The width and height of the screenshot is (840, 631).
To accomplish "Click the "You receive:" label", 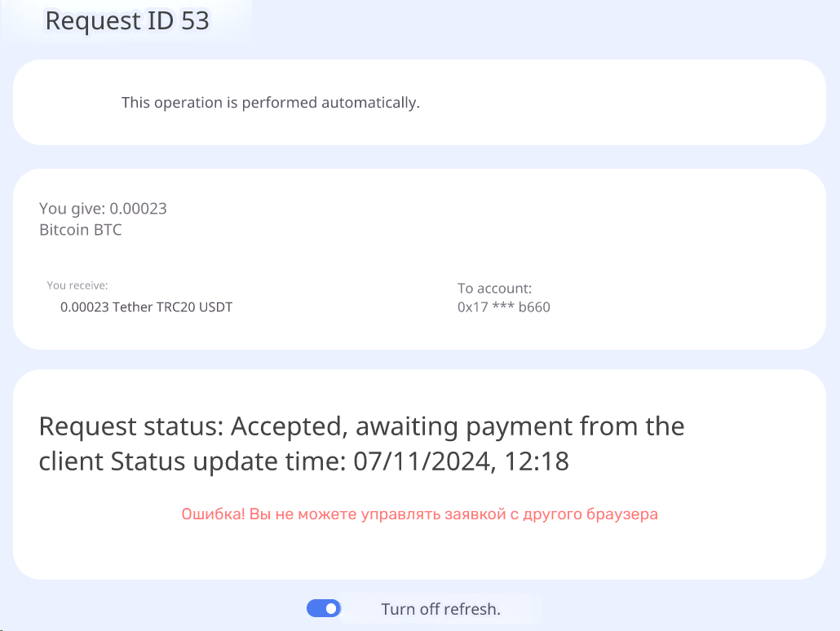I will coord(77,285).
